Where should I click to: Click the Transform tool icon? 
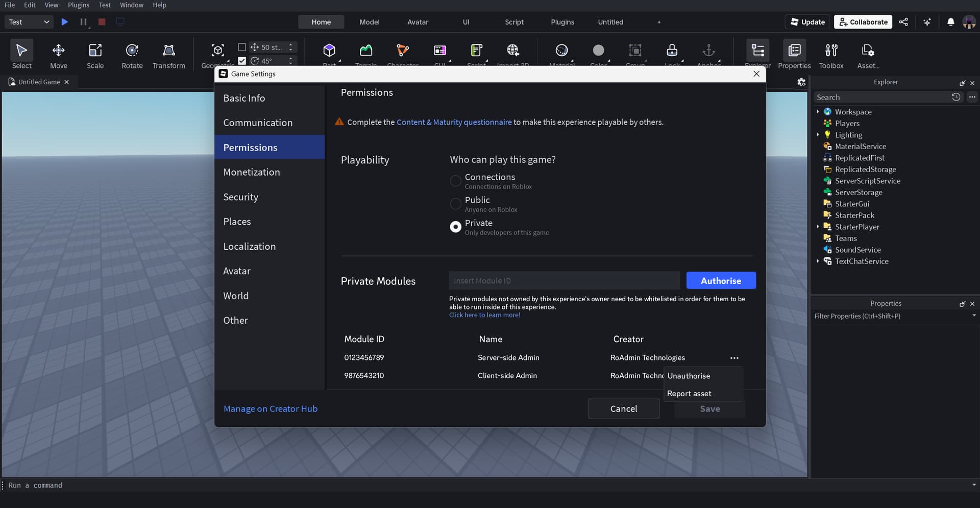[x=168, y=55]
